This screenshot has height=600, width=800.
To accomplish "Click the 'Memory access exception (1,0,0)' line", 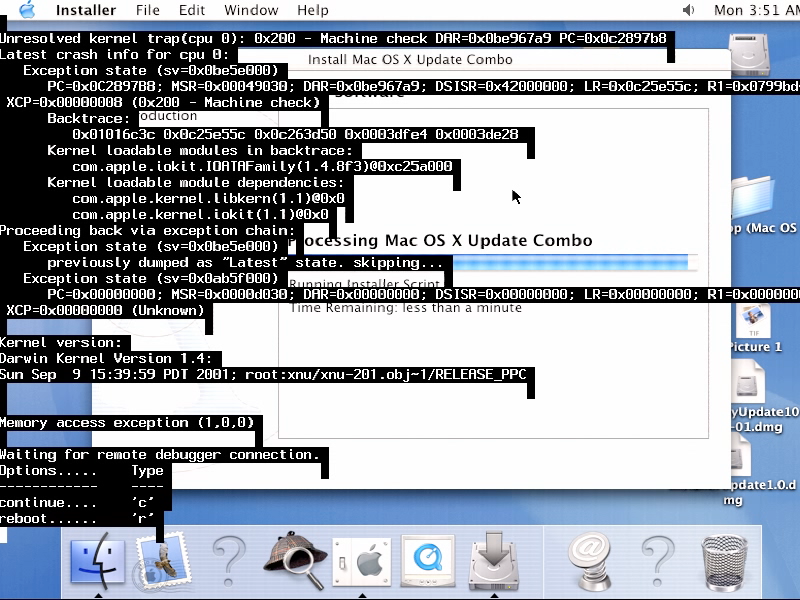I will pyautogui.click(x=127, y=423).
